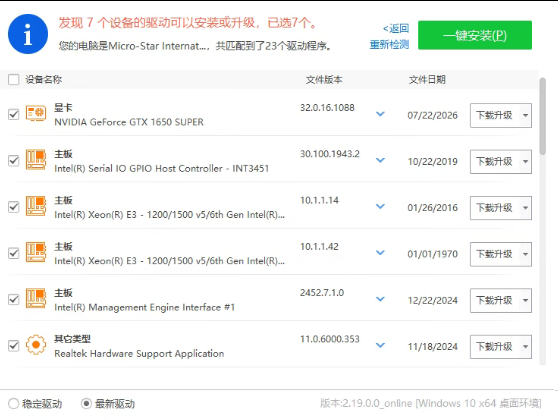Click the <返回 back link
The height and width of the screenshot is (420, 558).
pos(396,28)
